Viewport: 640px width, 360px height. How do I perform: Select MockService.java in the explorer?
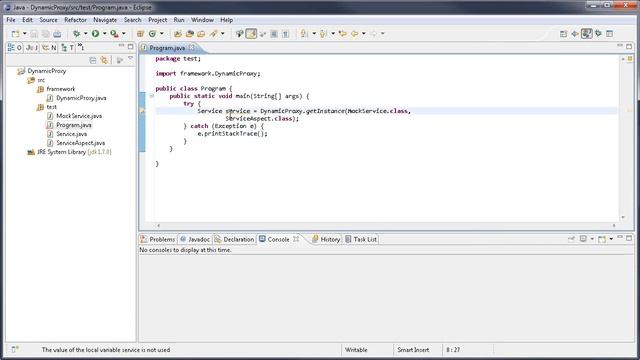coord(74,116)
